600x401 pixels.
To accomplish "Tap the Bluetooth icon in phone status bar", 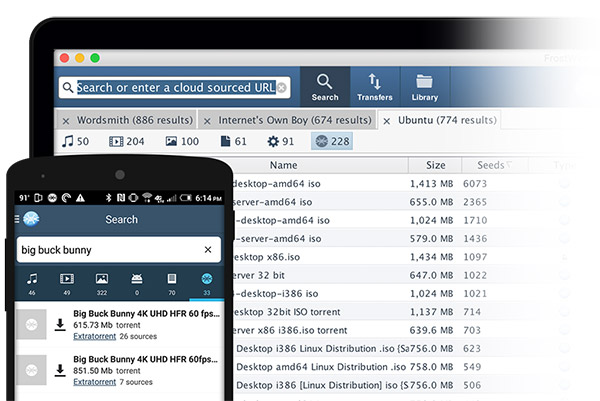I will (x=108, y=198).
